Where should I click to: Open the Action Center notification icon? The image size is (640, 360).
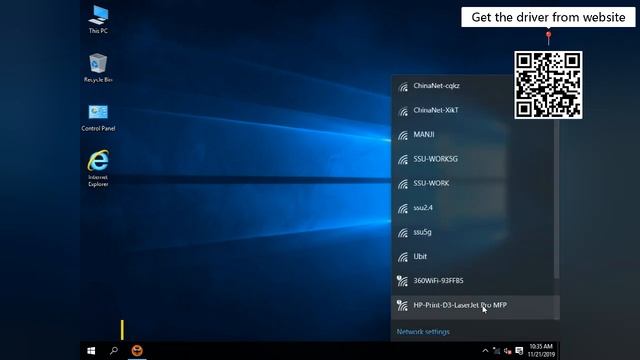tap(519, 351)
